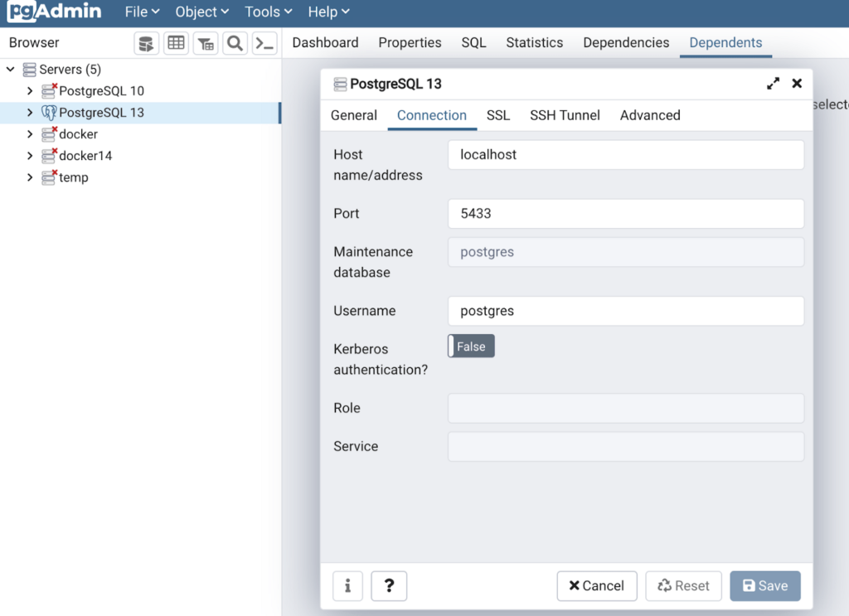Screen dimensions: 849x616
Task: Select the PostgreSQL 10 tree label
Action: click(101, 91)
